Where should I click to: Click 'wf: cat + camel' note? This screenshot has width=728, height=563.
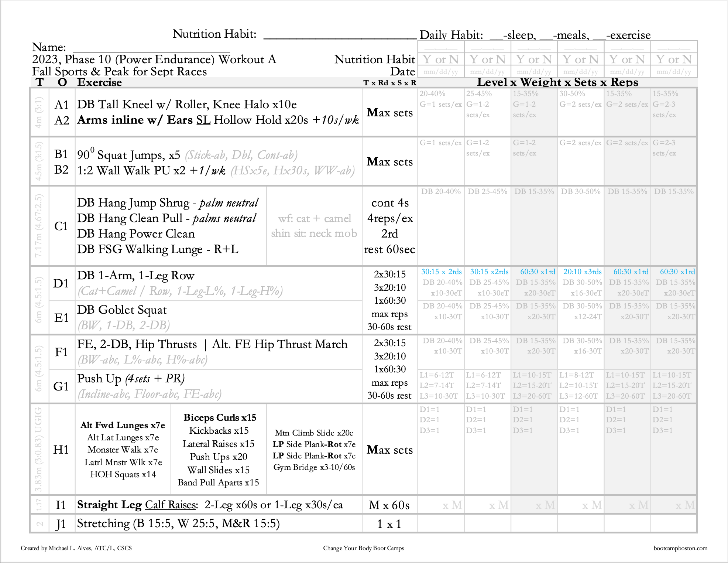tap(315, 218)
